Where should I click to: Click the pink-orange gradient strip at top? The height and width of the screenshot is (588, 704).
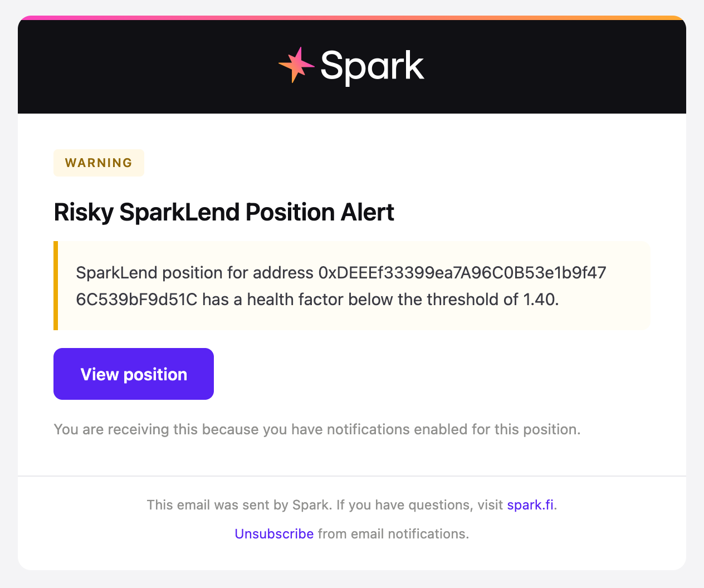(352, 18)
